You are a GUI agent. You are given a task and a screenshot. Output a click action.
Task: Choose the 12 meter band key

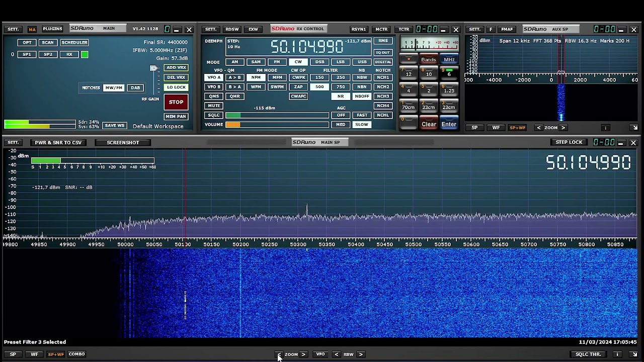point(409,73)
